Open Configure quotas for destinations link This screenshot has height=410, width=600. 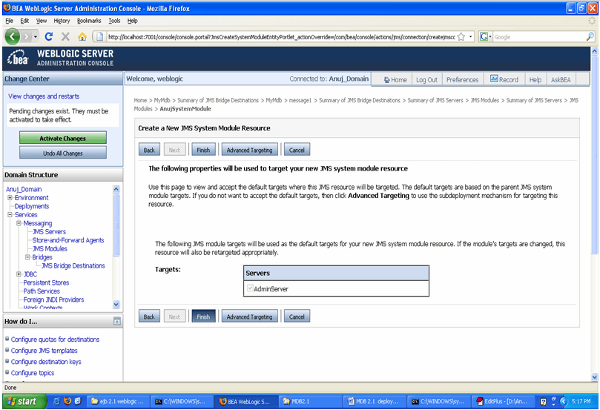tap(55, 339)
